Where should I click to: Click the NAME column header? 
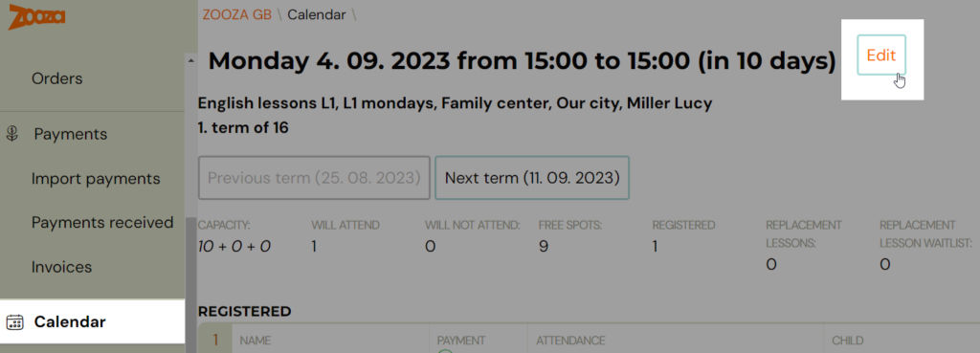pyautogui.click(x=255, y=342)
